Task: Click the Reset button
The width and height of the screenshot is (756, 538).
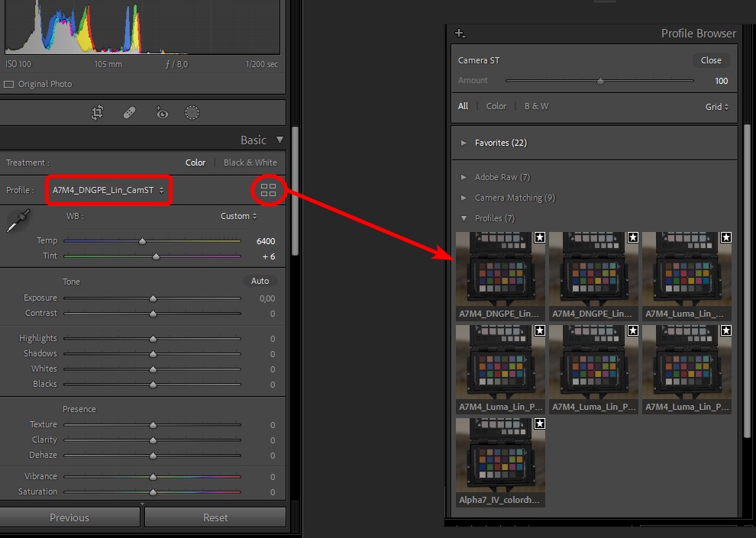Action: 215,517
